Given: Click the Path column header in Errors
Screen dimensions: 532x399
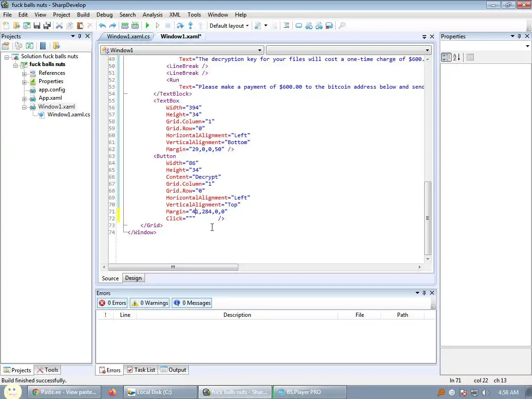Looking at the screenshot, I should 402,315.
